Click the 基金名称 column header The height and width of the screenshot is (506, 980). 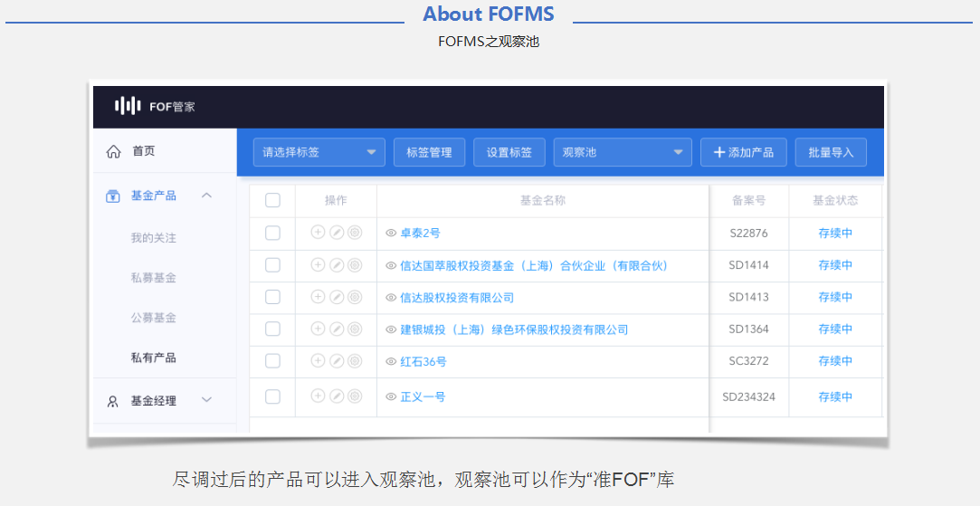coord(543,200)
